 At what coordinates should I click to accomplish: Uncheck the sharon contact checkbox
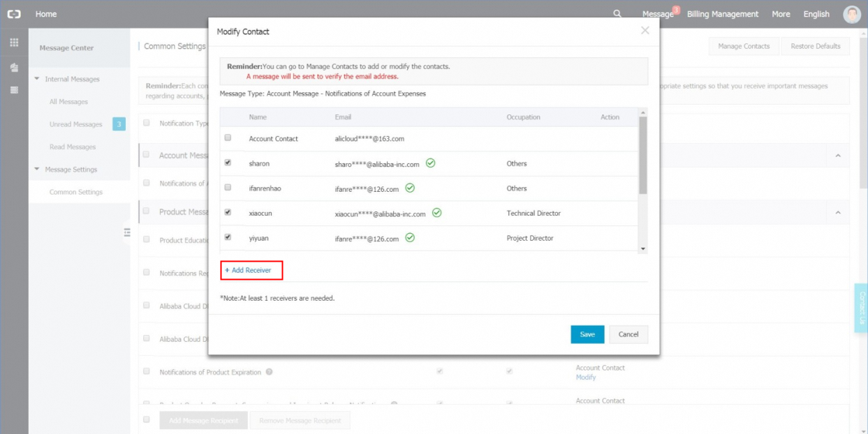click(228, 163)
